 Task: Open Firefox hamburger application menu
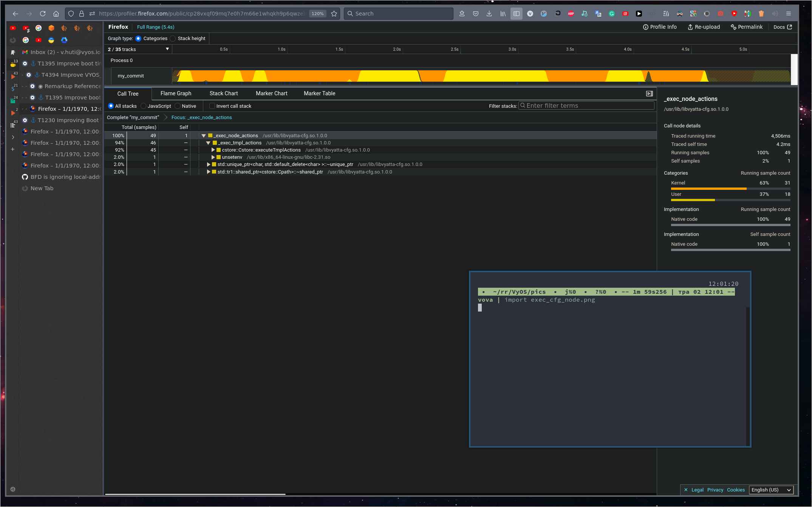click(789, 14)
